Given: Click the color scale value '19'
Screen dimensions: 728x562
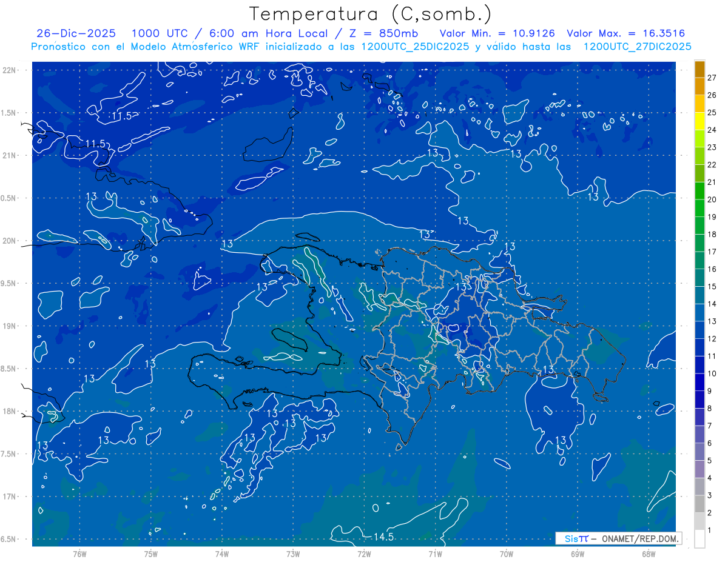Looking at the screenshot, I should click(x=712, y=217).
